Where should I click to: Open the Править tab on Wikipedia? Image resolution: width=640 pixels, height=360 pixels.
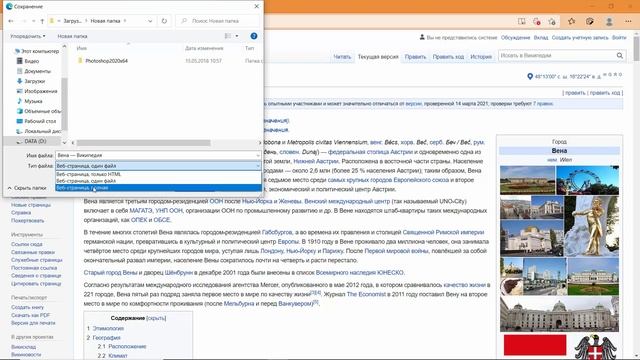416,57
